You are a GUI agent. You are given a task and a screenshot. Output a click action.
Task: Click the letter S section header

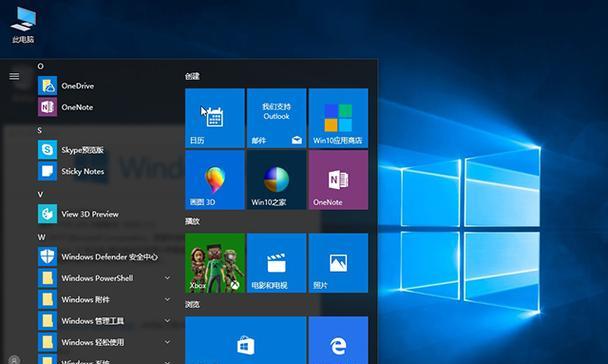(40, 130)
